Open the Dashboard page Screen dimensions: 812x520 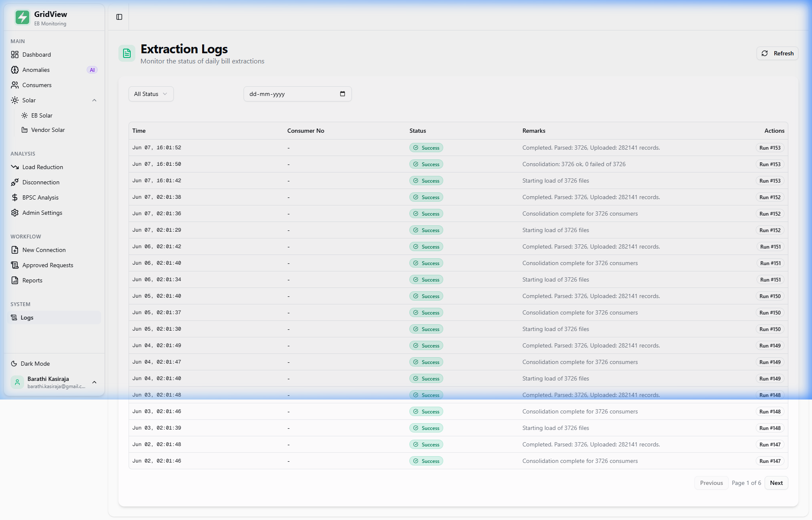coord(54,55)
